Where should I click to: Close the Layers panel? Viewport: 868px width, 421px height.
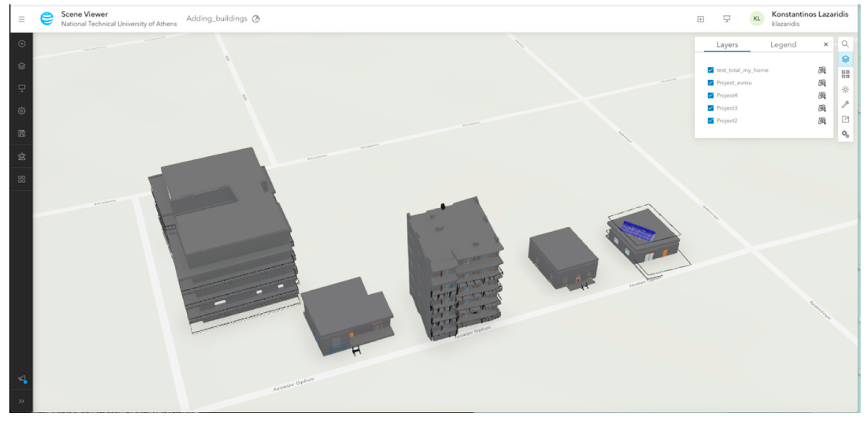[x=825, y=45]
